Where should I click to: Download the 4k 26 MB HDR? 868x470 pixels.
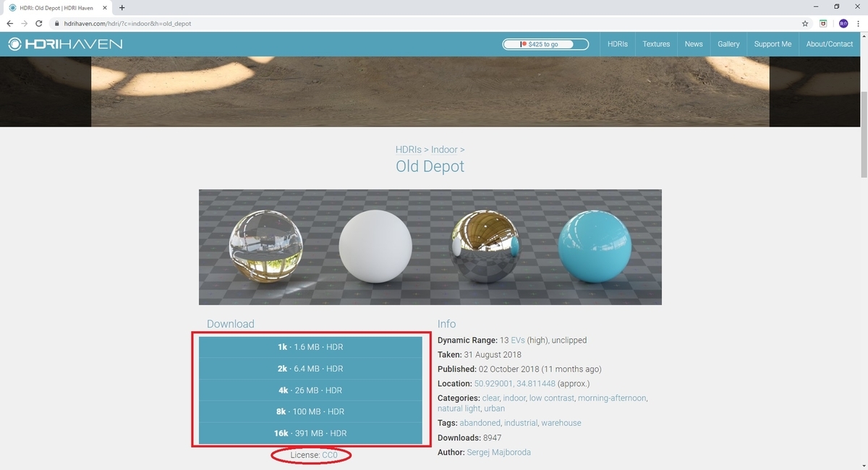tap(310, 390)
